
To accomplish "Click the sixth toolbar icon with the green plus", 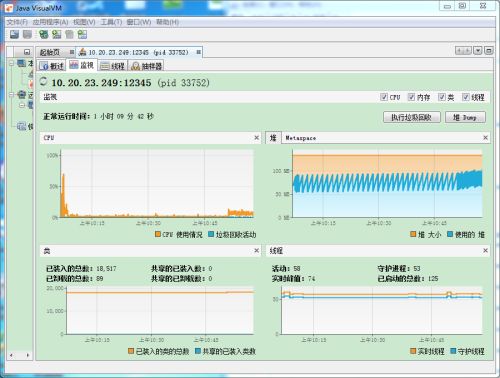I will pyautogui.click(x=82, y=34).
